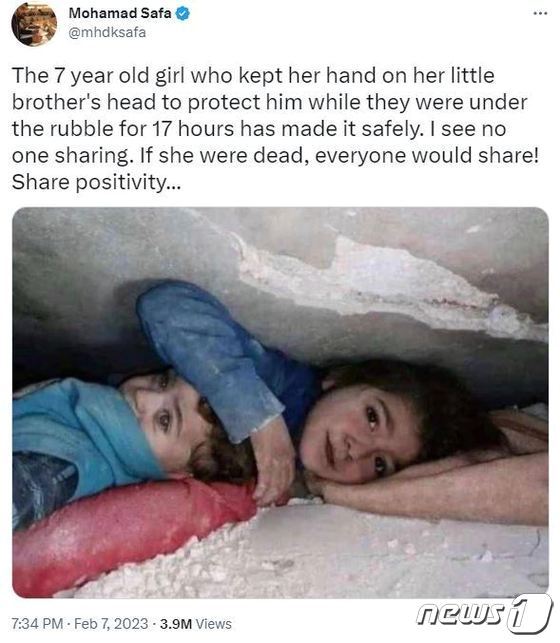Image resolution: width=560 pixels, height=643 pixels.
Task: Click tweet line starting "The 7 year old"
Action: [x=253, y=75]
